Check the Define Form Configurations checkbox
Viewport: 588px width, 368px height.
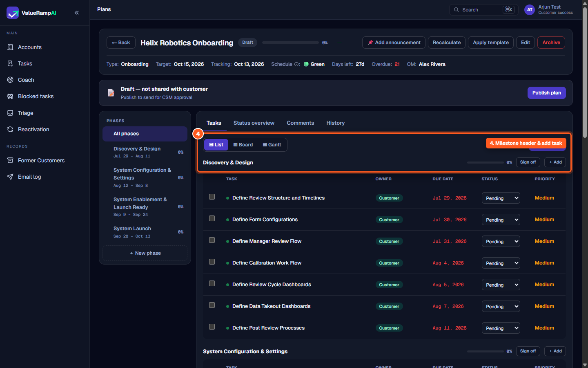[212, 218]
